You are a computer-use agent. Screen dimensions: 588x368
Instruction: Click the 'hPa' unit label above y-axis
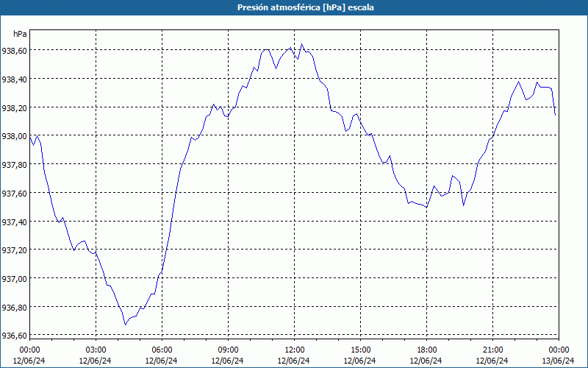[20, 34]
